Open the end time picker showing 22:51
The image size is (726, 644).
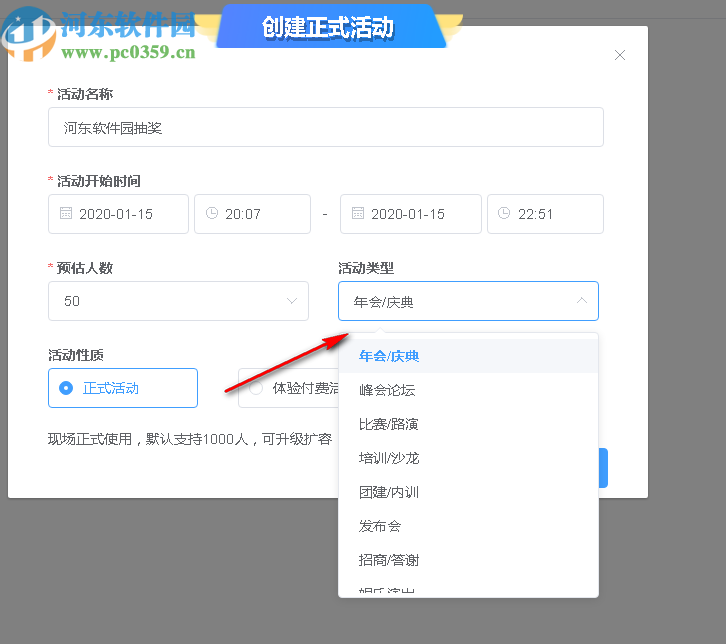(x=545, y=214)
